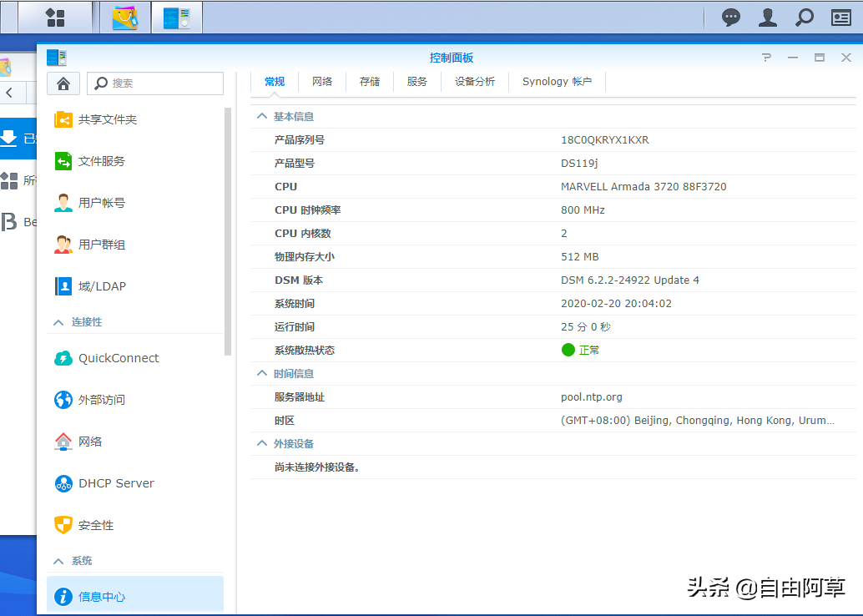
Task: Switch to the Synology Account tab
Action: click(557, 82)
